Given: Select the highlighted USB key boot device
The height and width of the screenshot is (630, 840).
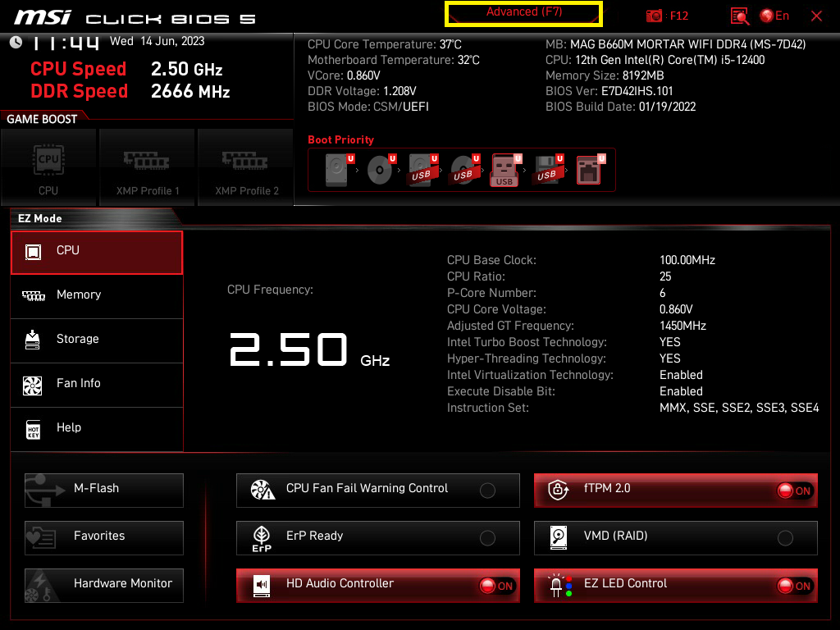Looking at the screenshot, I should pos(505,170).
